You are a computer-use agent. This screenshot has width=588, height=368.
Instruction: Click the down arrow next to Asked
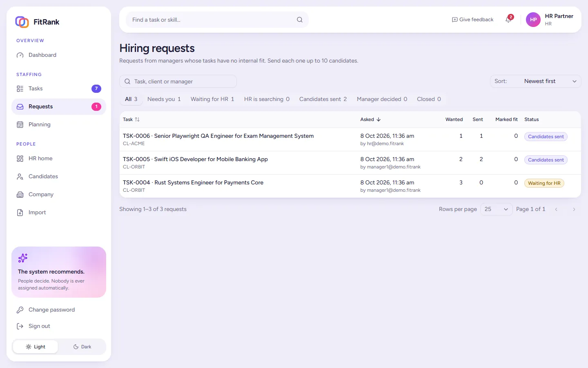[379, 119]
